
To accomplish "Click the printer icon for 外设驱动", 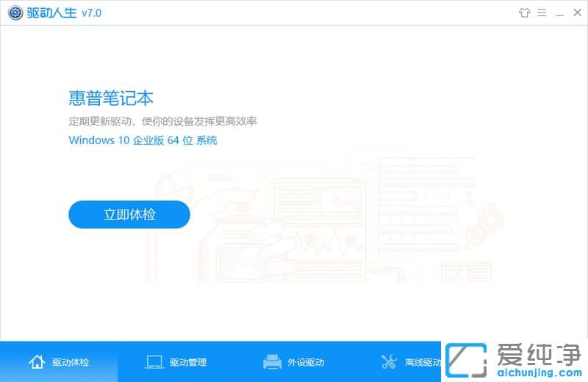I will pyautogui.click(x=272, y=361).
